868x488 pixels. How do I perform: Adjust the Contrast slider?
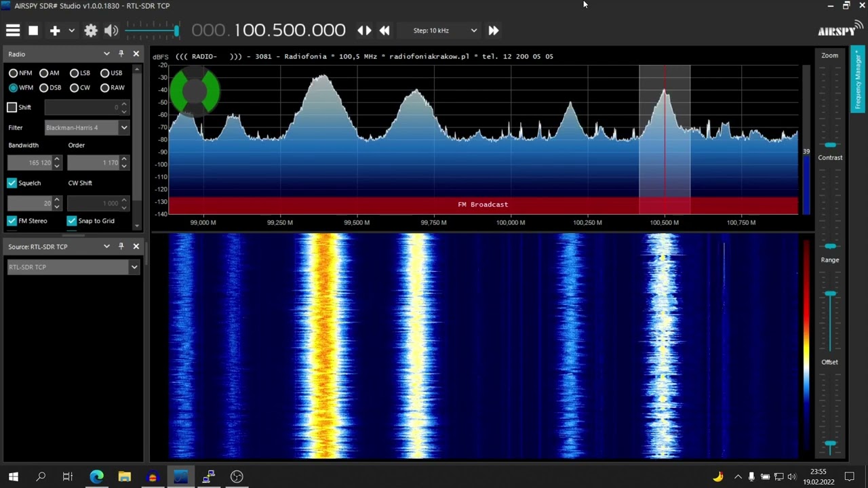tap(830, 208)
